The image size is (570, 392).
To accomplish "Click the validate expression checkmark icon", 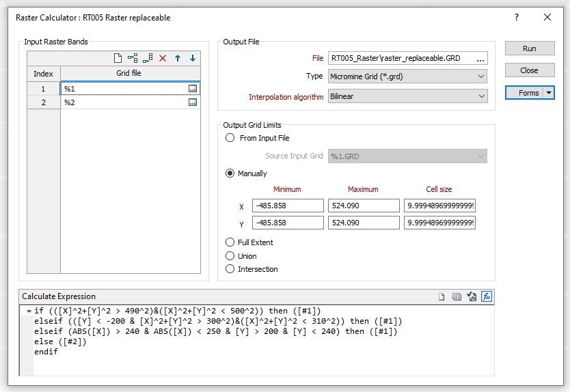I will [x=472, y=296].
